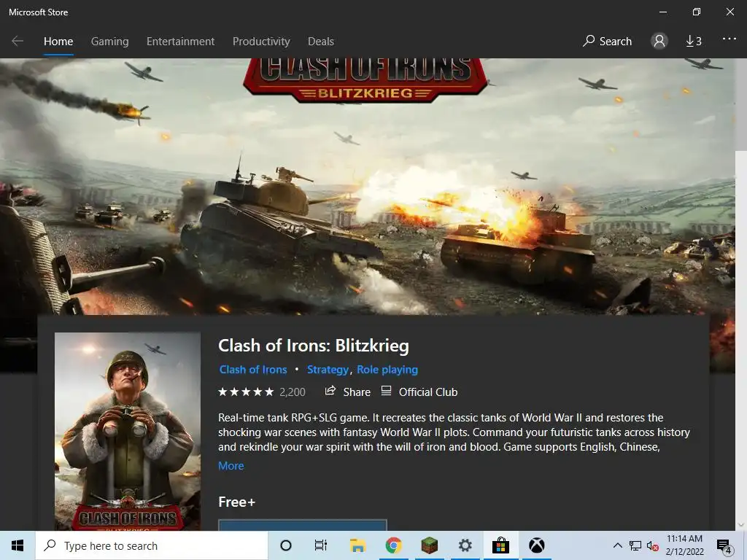
Task: Open the Official Club link
Action: [x=419, y=392]
